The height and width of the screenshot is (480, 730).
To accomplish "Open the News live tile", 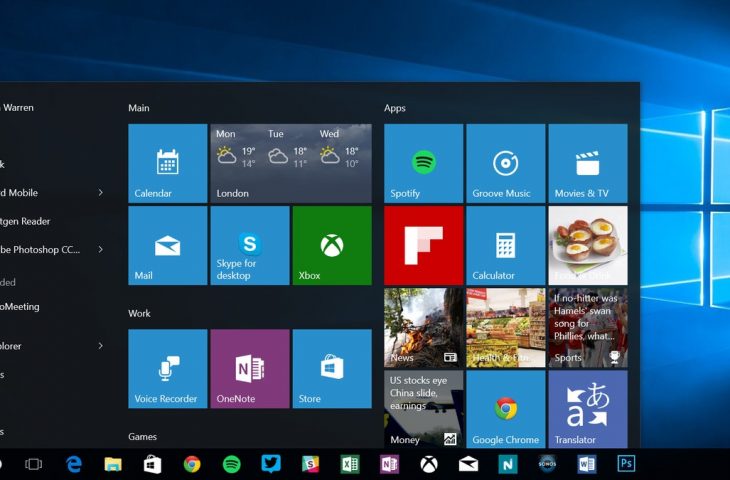I will (424, 328).
